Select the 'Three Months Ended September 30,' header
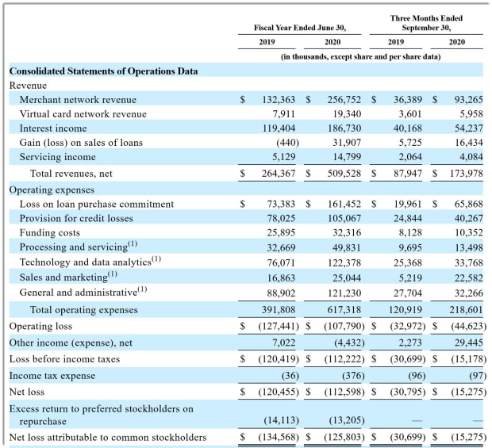 [x=426, y=23]
